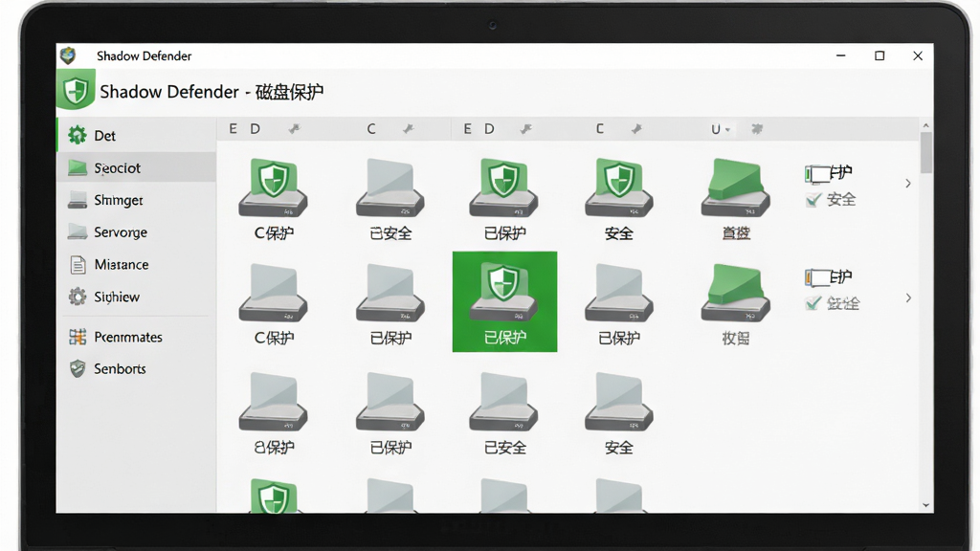The width and height of the screenshot is (980, 551).
Task: Open the gear settings icon after U dropdown
Action: click(757, 129)
